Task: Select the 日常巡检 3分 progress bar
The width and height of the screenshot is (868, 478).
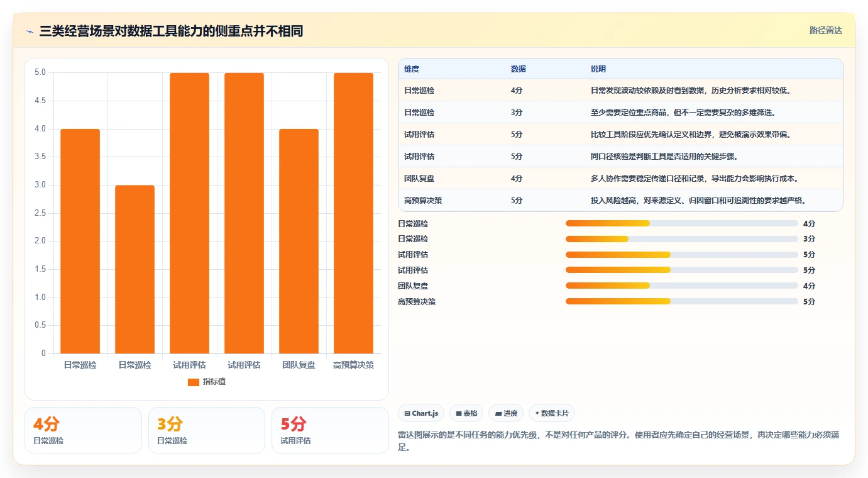Action: click(682, 239)
